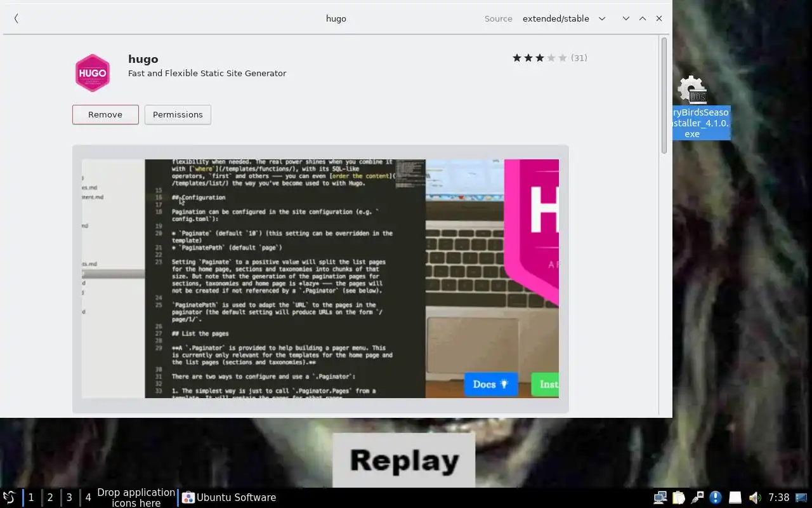Go back using the header back arrow
This screenshot has width=812, height=508.
click(16, 18)
